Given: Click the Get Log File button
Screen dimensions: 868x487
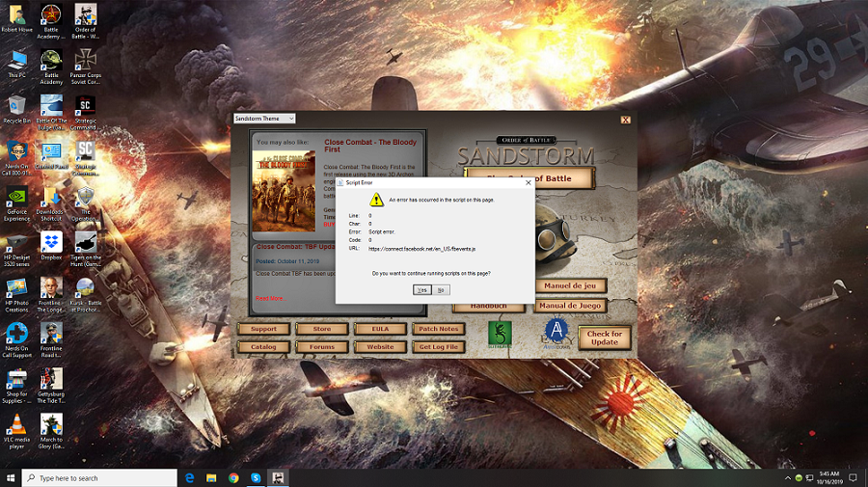Looking at the screenshot, I should (x=439, y=347).
